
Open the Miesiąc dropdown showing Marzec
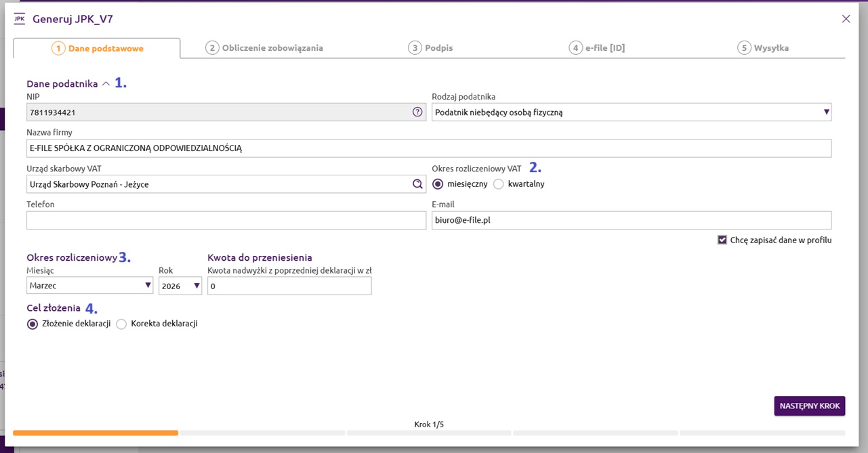[89, 286]
